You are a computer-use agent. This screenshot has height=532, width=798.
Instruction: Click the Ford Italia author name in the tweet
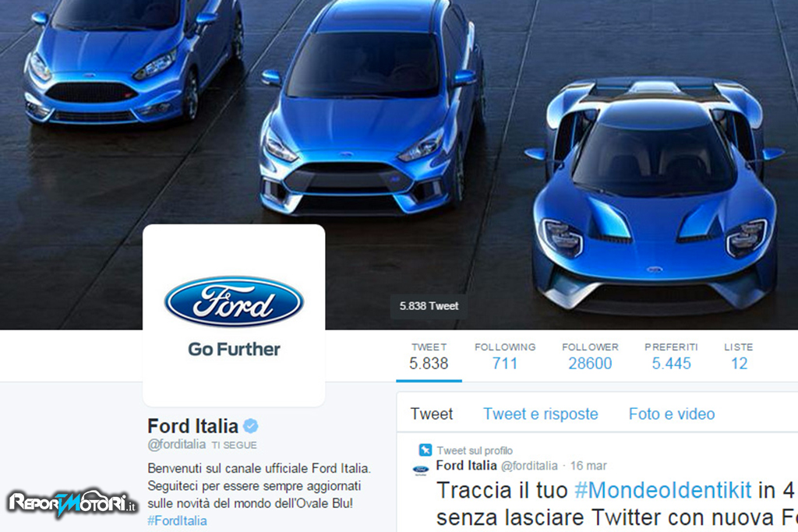pos(466,465)
